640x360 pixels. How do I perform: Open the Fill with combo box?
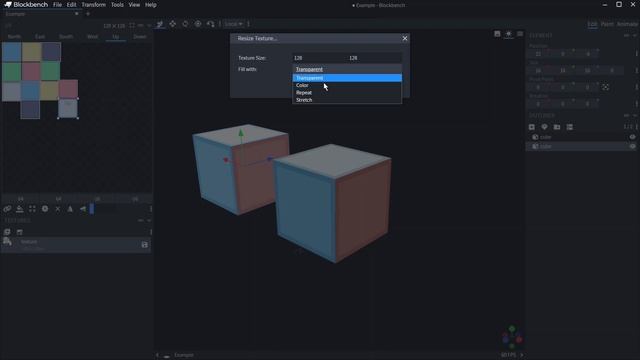point(347,69)
